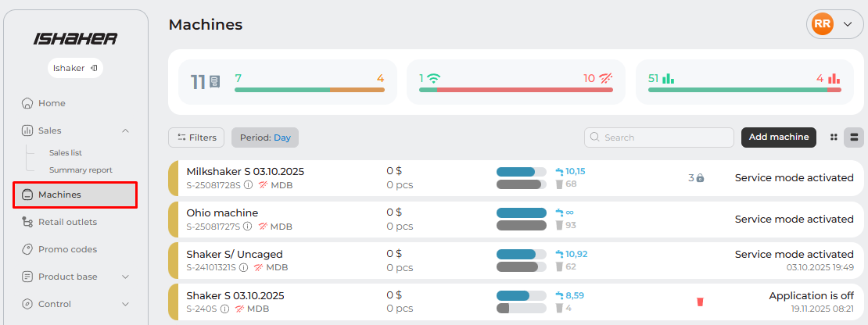The image size is (868, 325).
Task: Click the Ishaker sidebar collapse icon
Action: coord(94,68)
